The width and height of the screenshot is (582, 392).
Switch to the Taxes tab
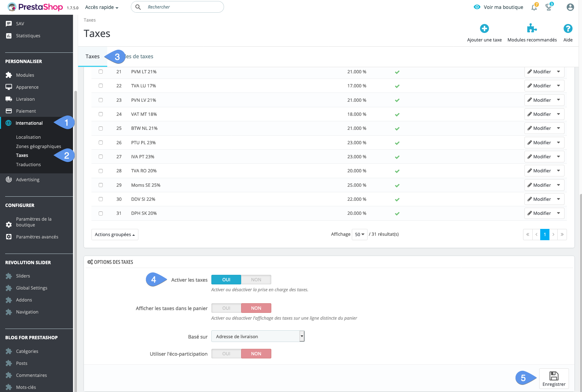tap(92, 57)
